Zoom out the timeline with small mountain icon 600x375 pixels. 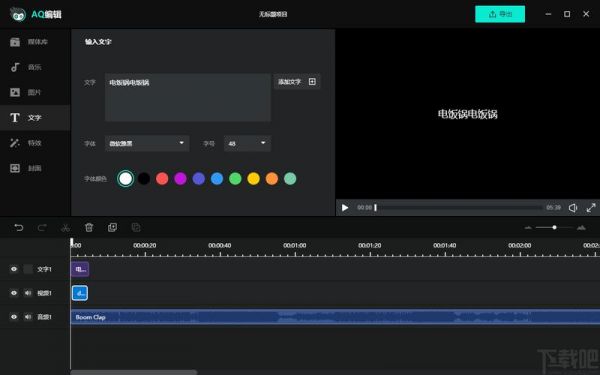528,228
